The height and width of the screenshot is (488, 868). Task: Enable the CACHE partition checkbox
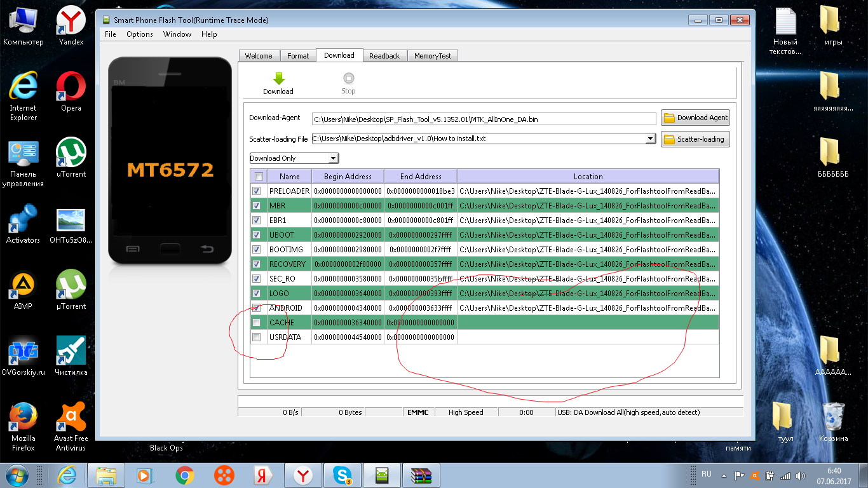pos(257,323)
